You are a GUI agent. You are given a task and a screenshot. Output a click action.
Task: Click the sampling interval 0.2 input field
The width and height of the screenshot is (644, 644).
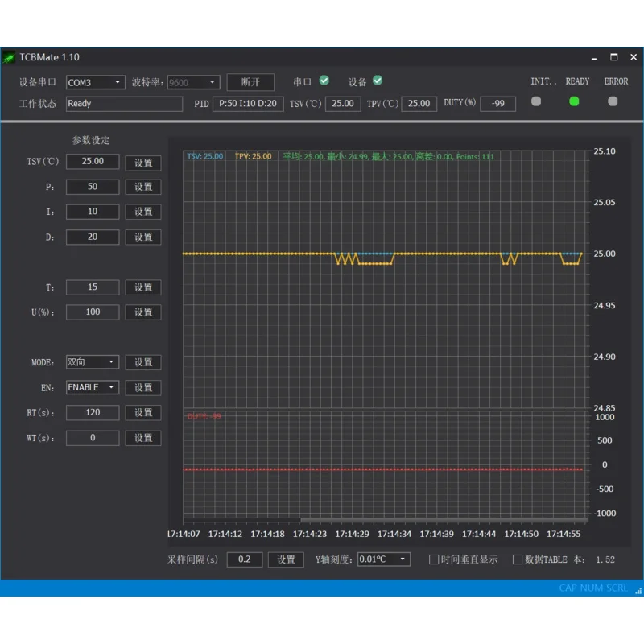pos(244,559)
